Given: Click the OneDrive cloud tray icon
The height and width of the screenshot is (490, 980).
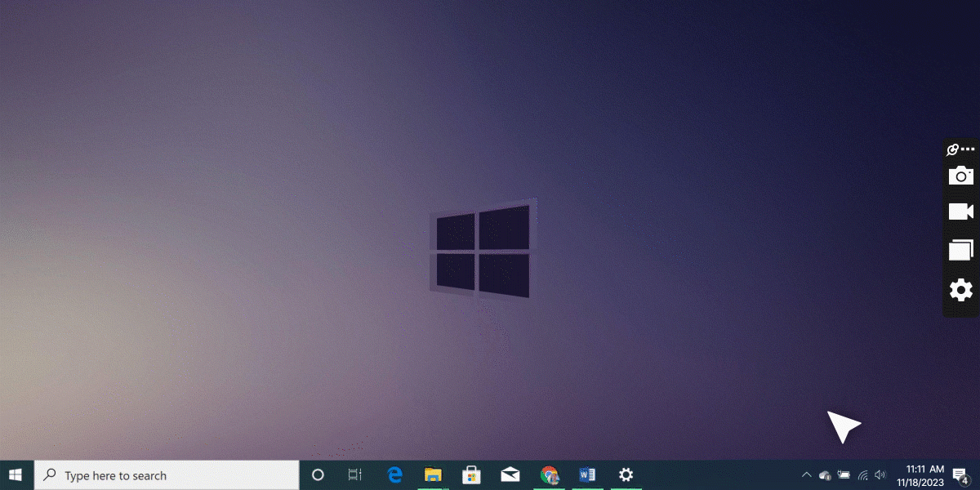Looking at the screenshot, I should (825, 474).
